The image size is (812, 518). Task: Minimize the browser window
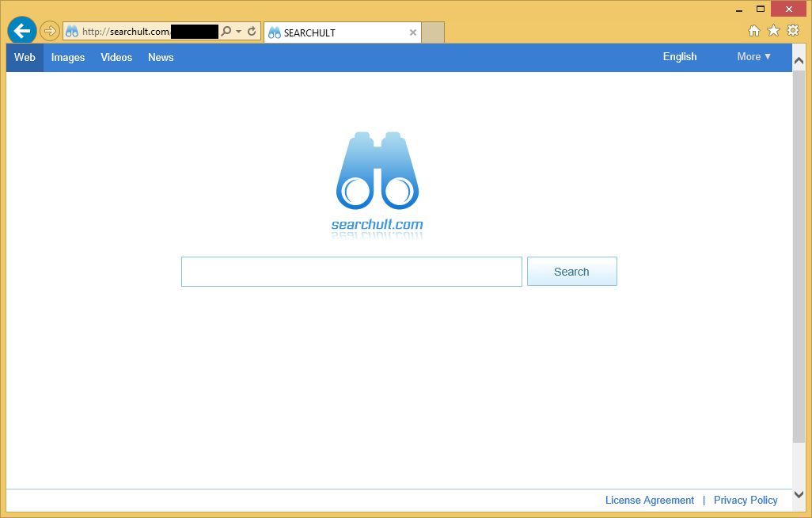click(x=739, y=10)
